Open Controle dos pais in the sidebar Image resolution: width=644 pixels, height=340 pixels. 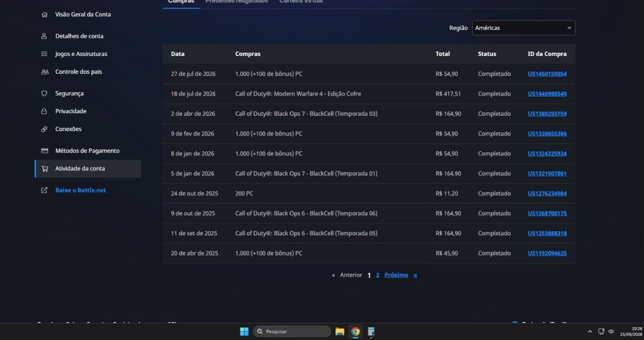[79, 72]
